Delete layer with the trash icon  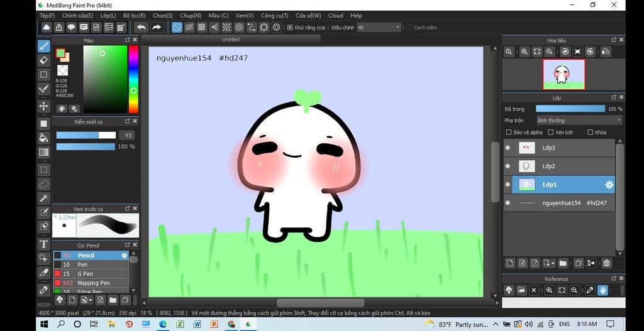pyautogui.click(x=606, y=263)
